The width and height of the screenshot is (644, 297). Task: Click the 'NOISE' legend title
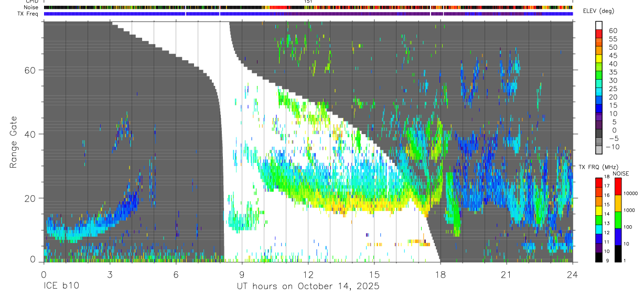point(621,173)
